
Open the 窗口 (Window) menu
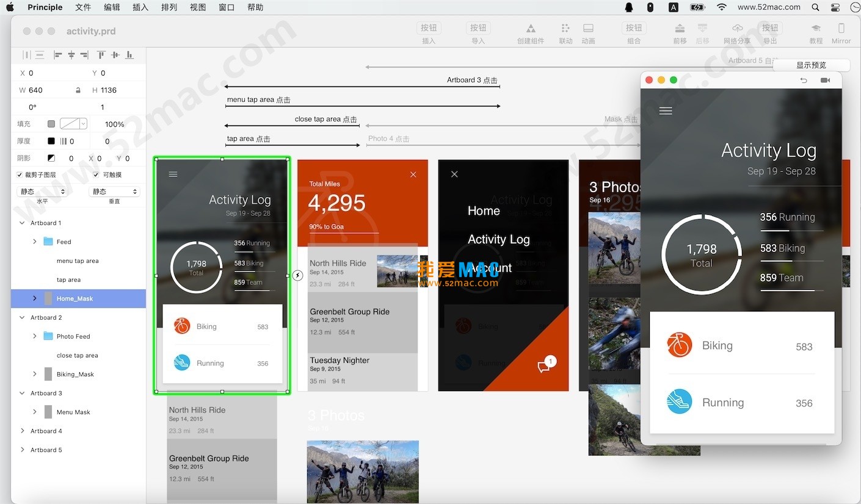(227, 7)
